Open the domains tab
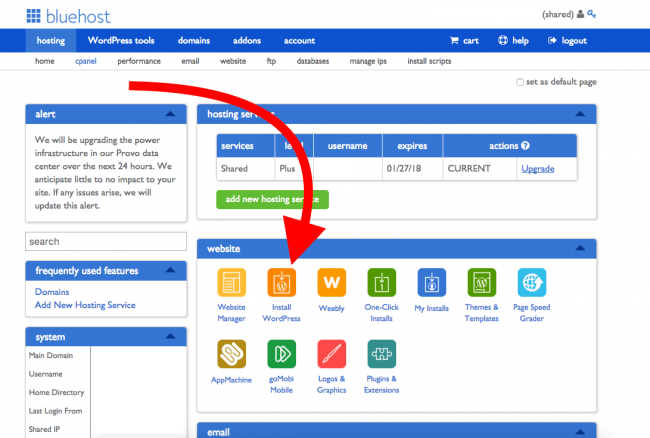Viewport: 650px width, 438px height. (194, 41)
